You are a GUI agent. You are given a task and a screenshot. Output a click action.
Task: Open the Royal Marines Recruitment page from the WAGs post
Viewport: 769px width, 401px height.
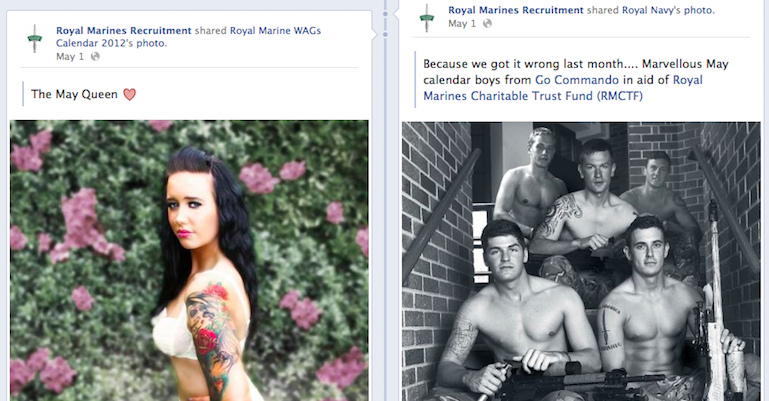click(x=124, y=30)
